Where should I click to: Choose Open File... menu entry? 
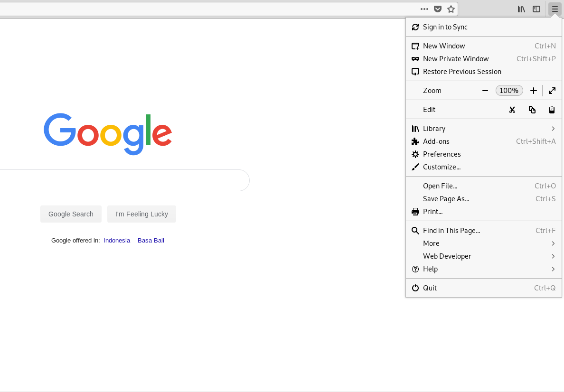(484, 186)
